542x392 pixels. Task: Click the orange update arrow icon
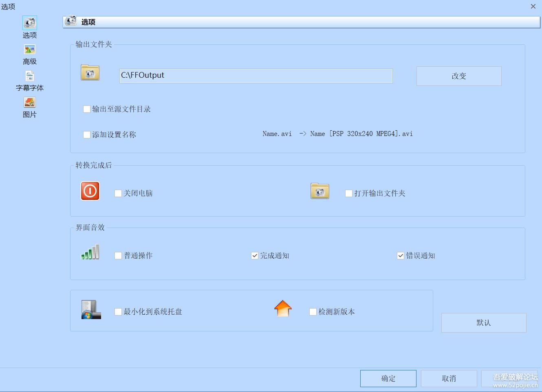click(x=283, y=309)
